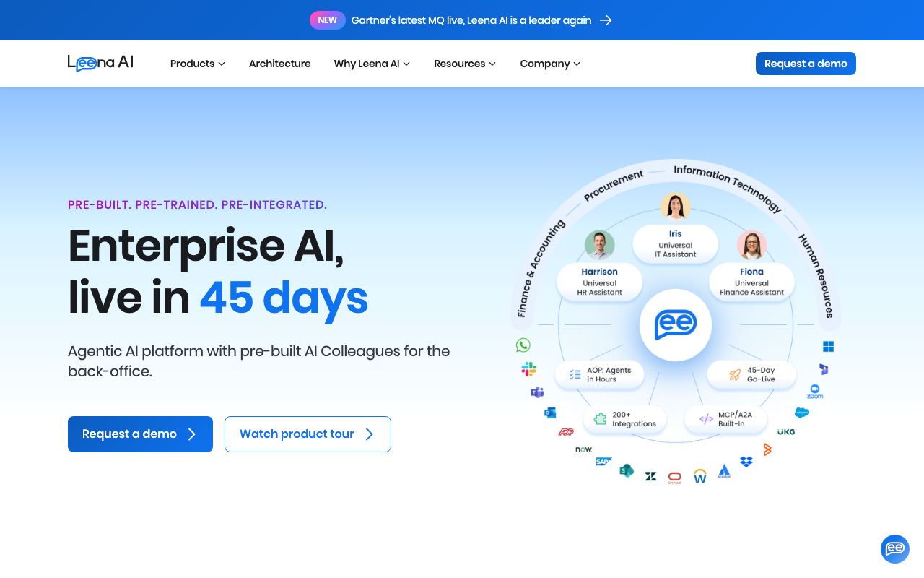Click the Salesforce cloud icon
924x578 pixels.
(x=802, y=413)
